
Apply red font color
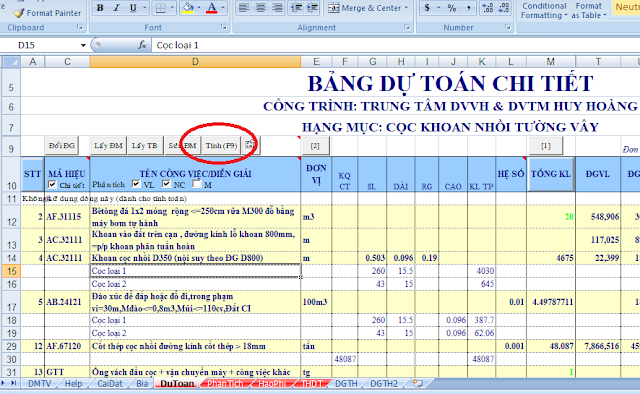pos(211,8)
